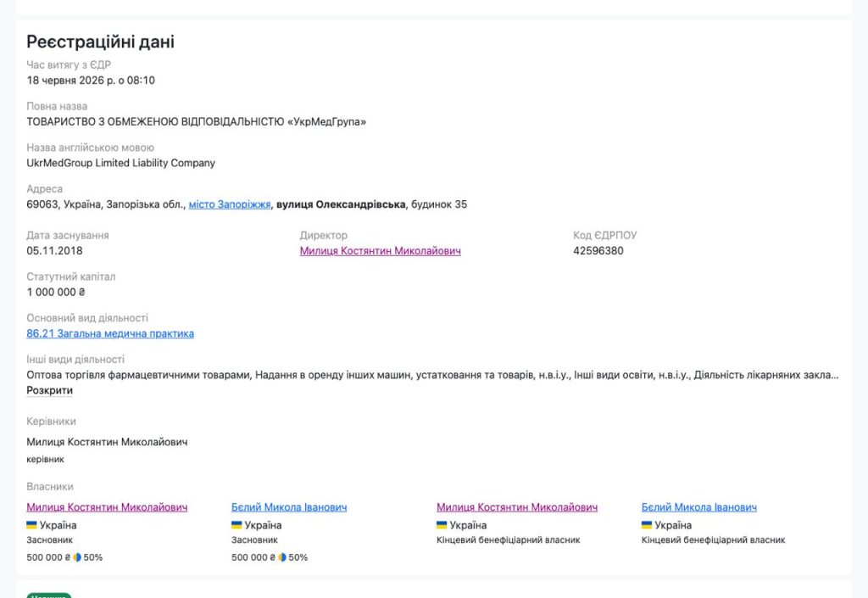This screenshot has height=598, width=868.
Task: Click the full name ТОВАРИСТВО З ОБМЕЖЕНОЮ ВІДПОВІДАЛЬНІСТЮ «УкрМедГрупа»
Action: click(197, 122)
